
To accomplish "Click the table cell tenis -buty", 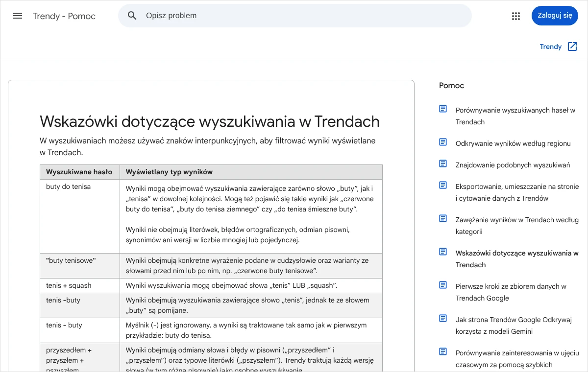I will click(79, 305).
